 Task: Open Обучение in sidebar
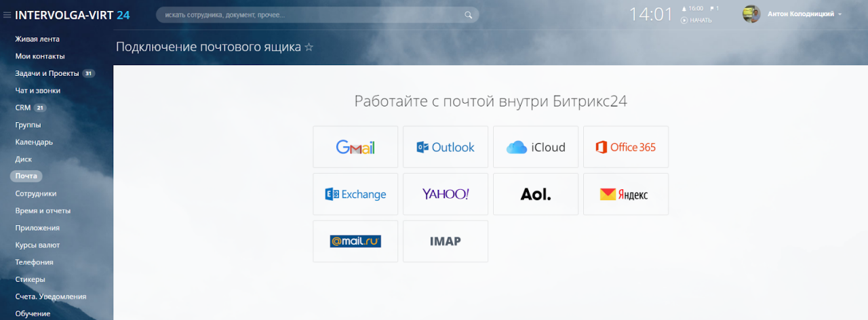tap(33, 313)
